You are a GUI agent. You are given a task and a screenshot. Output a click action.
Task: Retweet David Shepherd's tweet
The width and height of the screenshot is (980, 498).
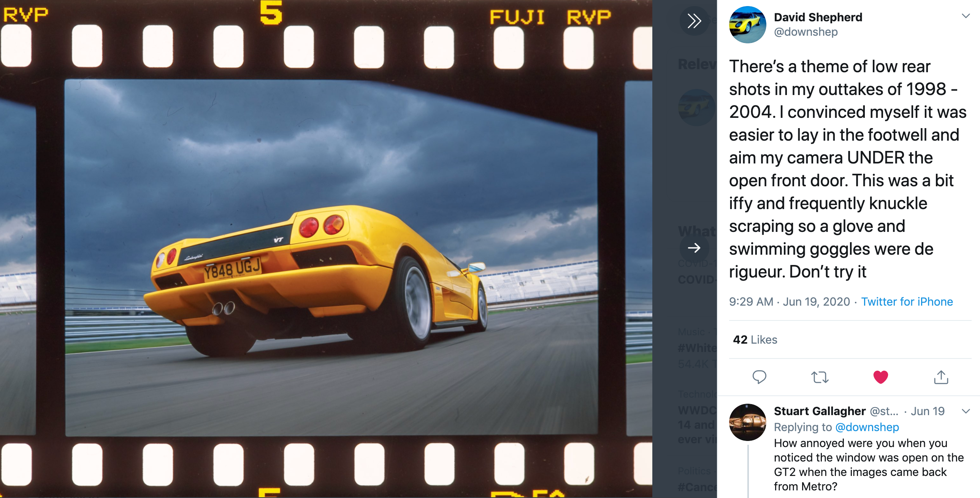pyautogui.click(x=820, y=377)
